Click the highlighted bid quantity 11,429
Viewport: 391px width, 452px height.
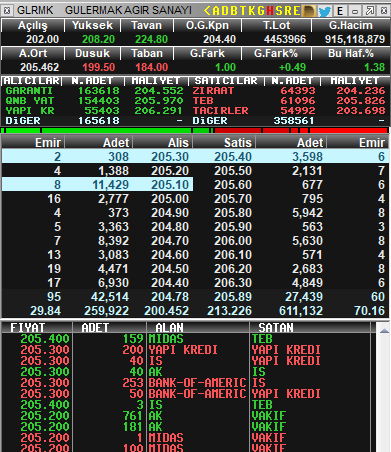pos(110,185)
